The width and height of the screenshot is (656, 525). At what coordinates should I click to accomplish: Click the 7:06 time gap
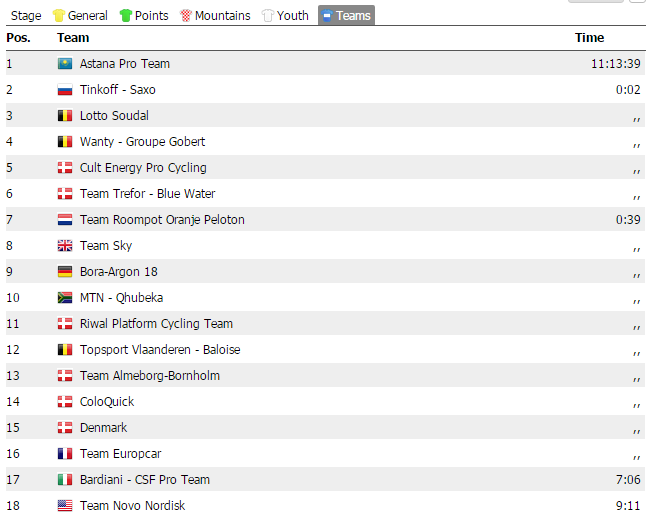(628, 479)
